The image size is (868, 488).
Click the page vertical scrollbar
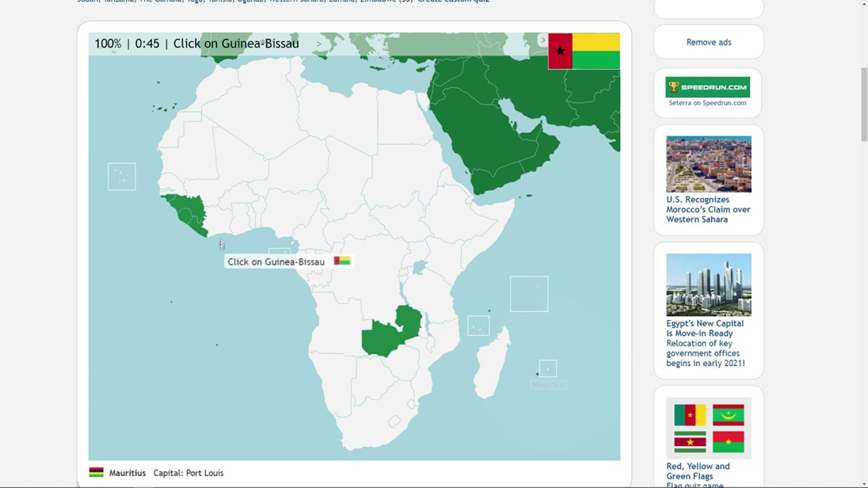tap(864, 105)
